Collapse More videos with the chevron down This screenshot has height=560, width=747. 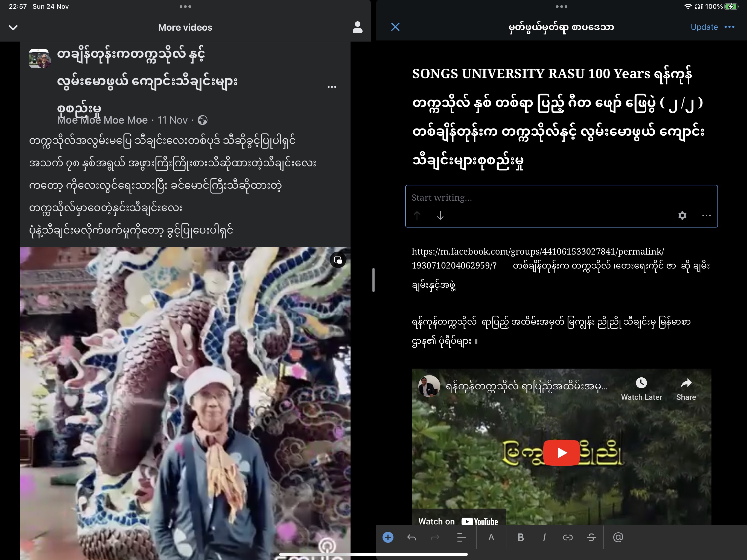pos(13,27)
